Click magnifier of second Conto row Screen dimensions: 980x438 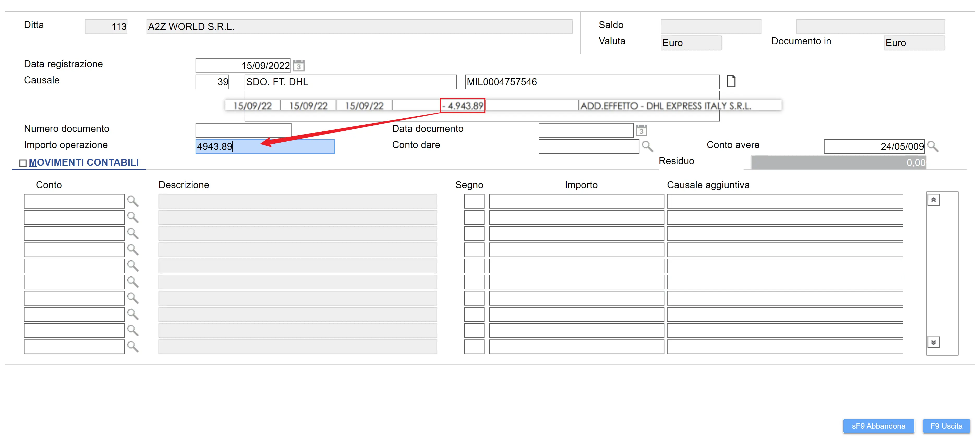click(132, 217)
